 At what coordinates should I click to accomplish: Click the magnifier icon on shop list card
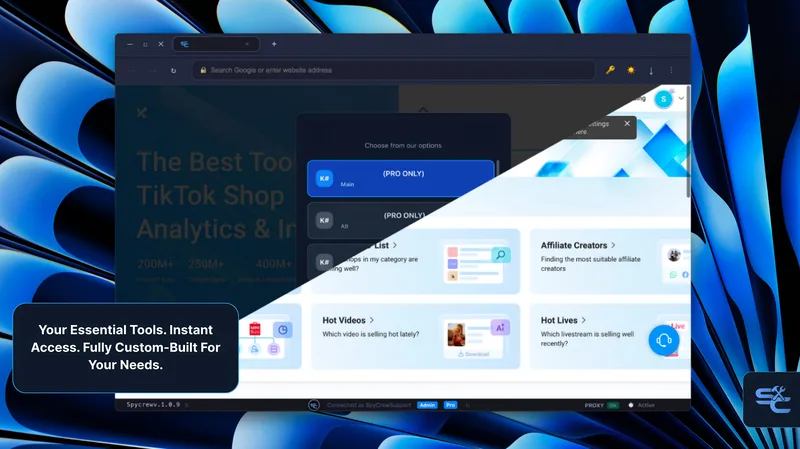[x=501, y=254]
